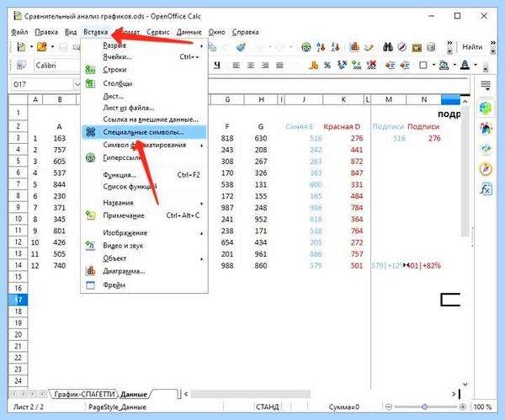Click the Find and replace binoculars icon
This screenshot has height=420, width=505.
click(388, 47)
